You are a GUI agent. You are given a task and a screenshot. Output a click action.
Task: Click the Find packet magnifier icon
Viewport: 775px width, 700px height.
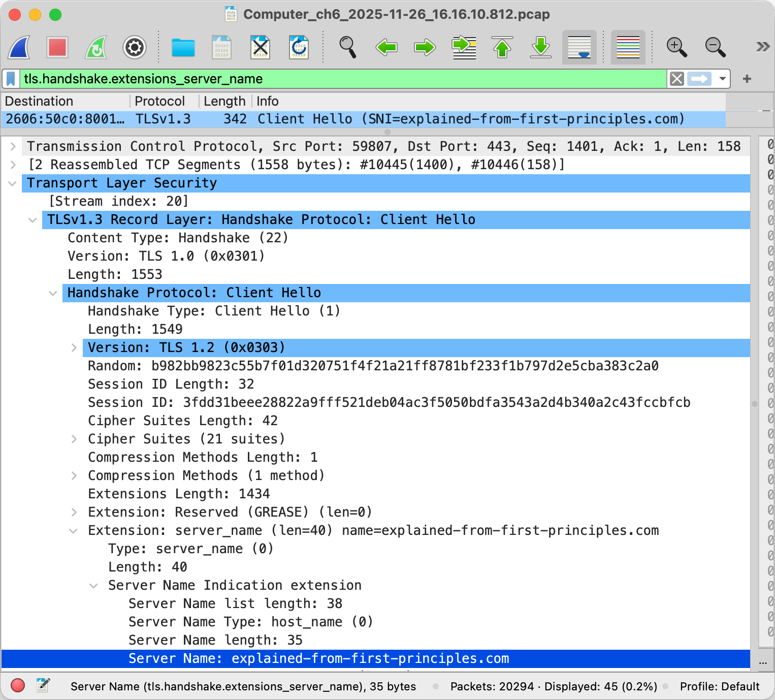click(x=347, y=48)
